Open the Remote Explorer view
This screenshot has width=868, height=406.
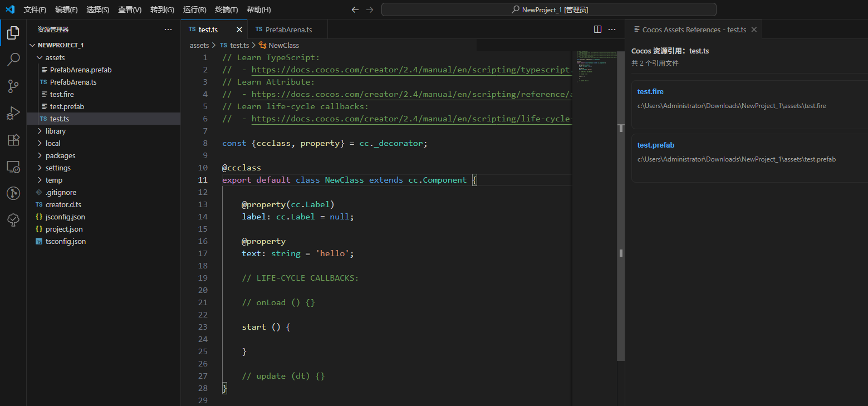point(13,167)
